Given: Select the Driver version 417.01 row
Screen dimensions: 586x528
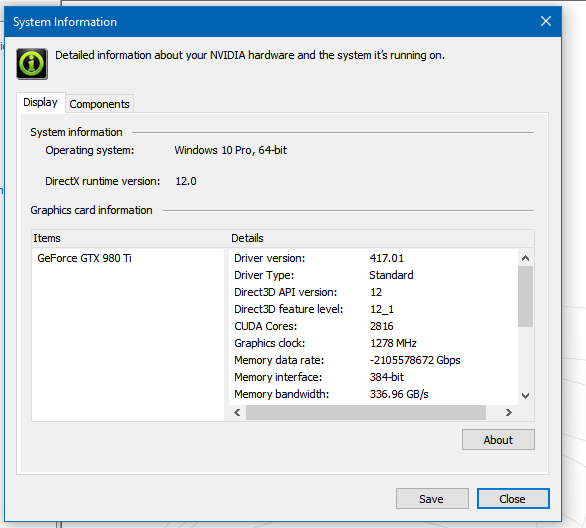Looking at the screenshot, I should (373, 258).
